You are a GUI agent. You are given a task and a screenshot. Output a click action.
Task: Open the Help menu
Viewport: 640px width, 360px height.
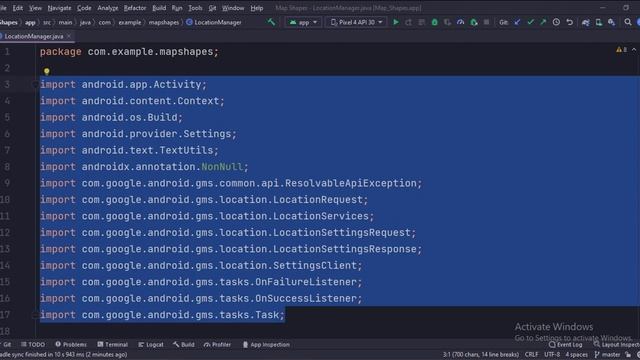[x=256, y=8]
